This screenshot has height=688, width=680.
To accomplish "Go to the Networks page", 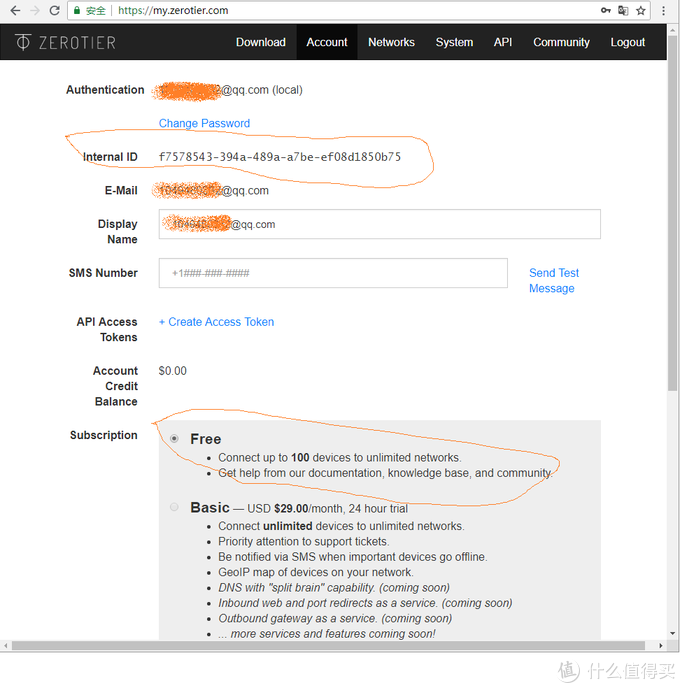I will 391,43.
